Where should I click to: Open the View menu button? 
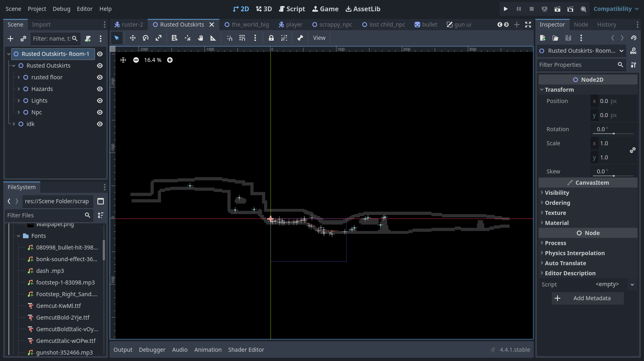(319, 38)
